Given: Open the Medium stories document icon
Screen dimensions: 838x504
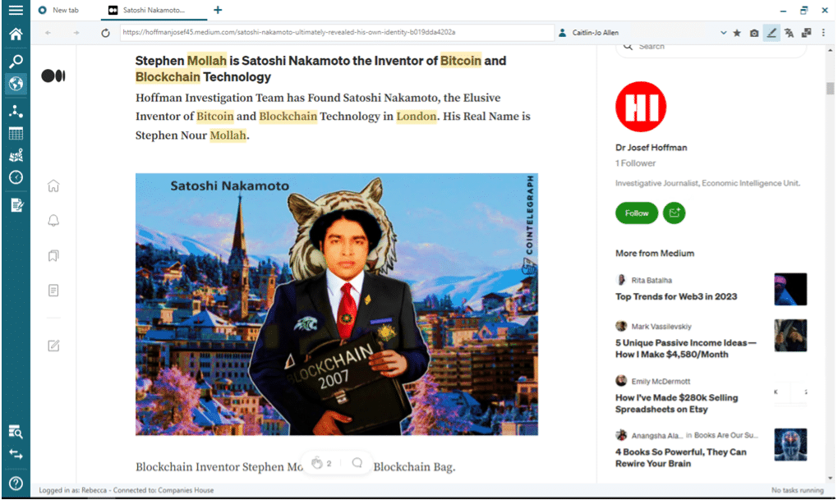Looking at the screenshot, I should [53, 291].
